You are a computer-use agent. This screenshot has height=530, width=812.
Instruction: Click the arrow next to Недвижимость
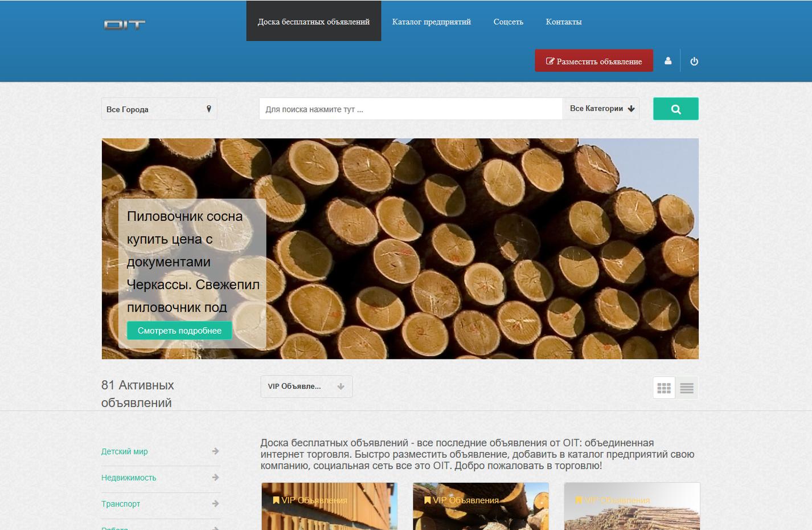[215, 478]
